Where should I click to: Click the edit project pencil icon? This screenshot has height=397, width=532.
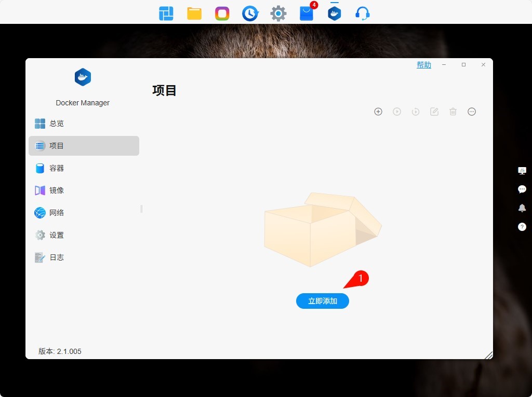point(434,112)
